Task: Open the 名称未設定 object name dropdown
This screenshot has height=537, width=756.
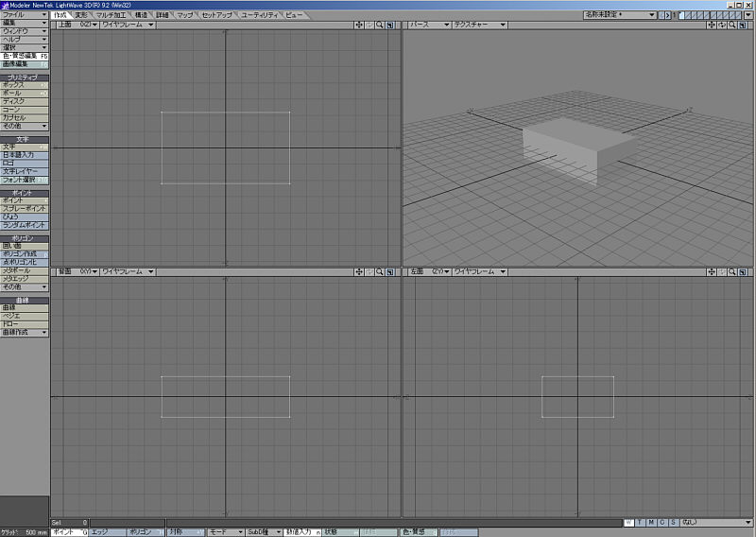Action: click(619, 15)
